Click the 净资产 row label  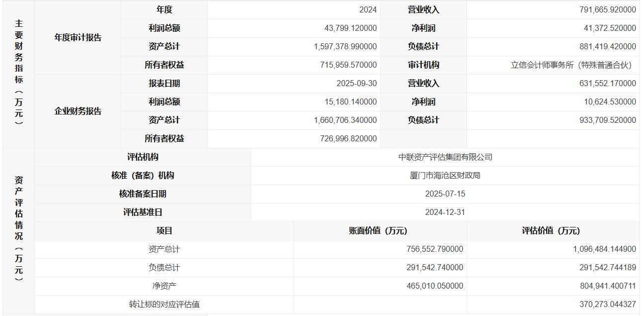coord(164,286)
